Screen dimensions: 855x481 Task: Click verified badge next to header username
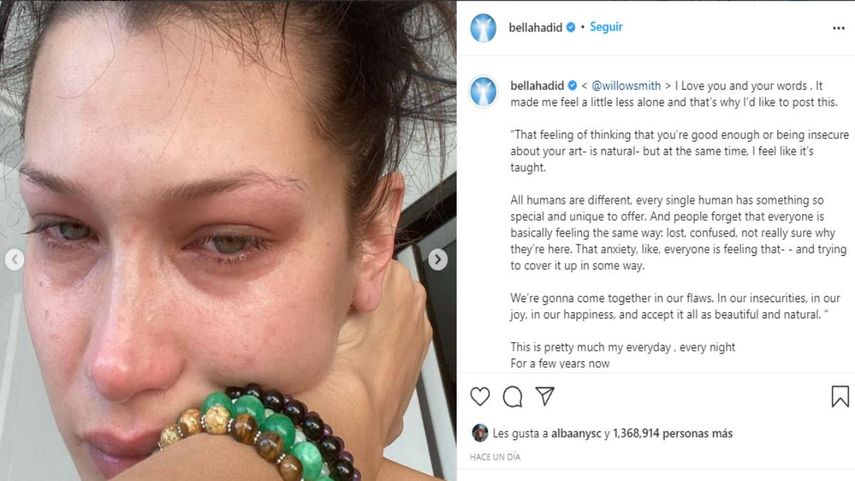pyautogui.click(x=571, y=27)
